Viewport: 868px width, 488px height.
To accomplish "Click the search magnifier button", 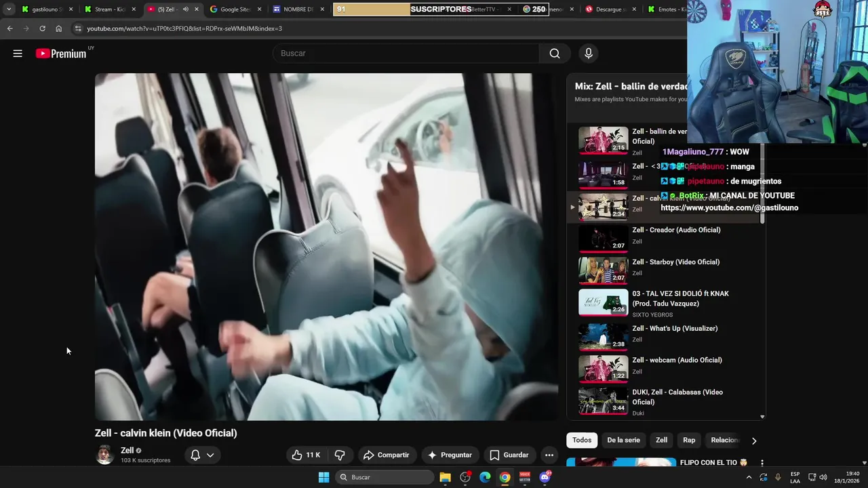I will click(x=555, y=54).
